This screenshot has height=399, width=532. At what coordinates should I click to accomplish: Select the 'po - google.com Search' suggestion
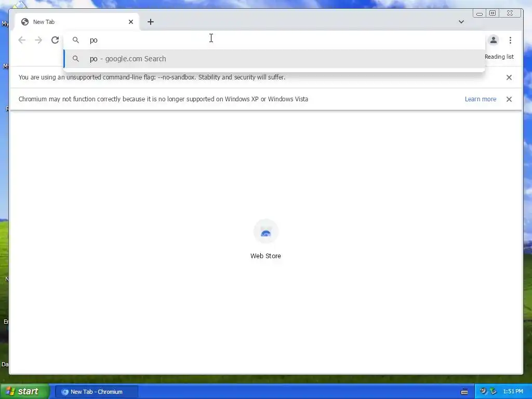coord(274,59)
